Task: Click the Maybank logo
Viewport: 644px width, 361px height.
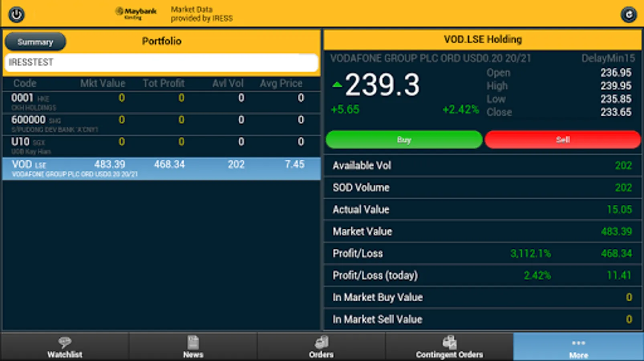Action: [x=136, y=13]
